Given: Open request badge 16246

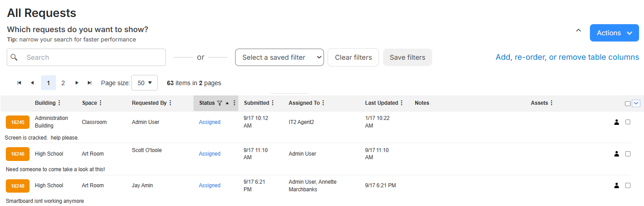Looking at the screenshot, I should pos(17,154).
